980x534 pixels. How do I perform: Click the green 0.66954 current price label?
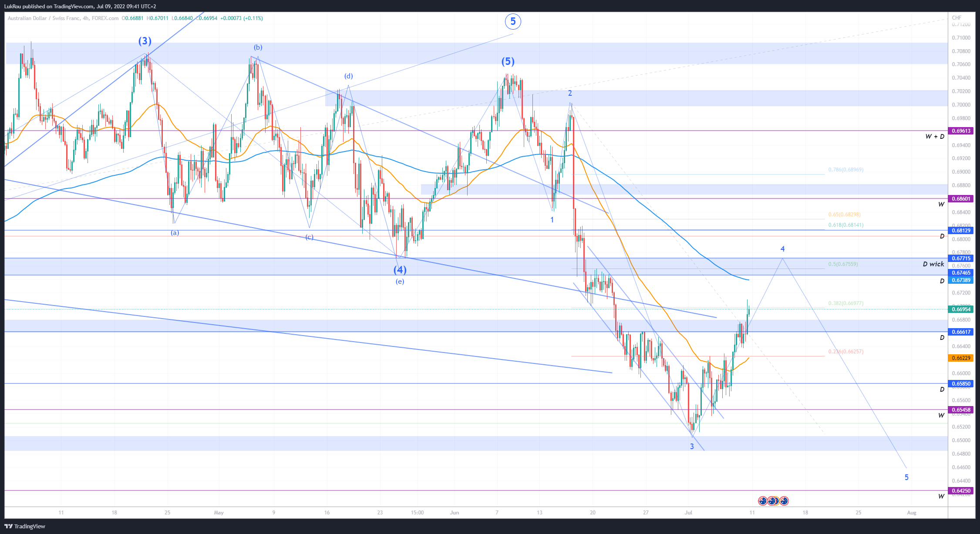click(961, 309)
